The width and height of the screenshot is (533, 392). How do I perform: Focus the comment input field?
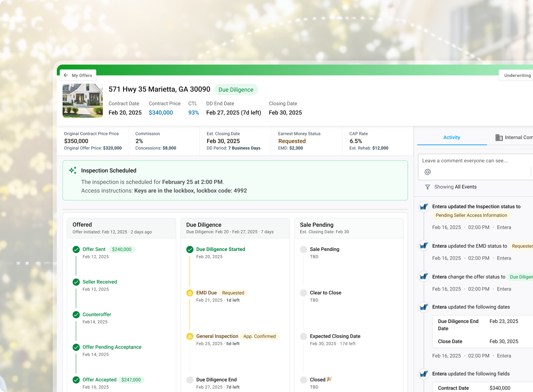point(475,167)
